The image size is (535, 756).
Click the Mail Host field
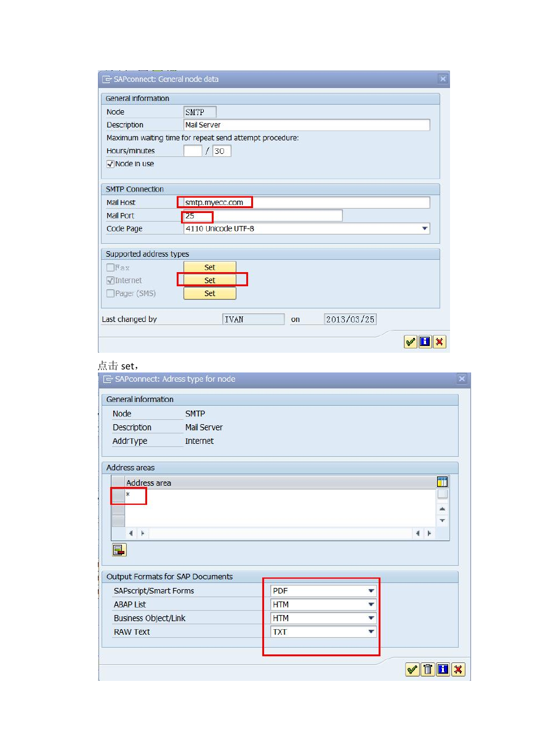pyautogui.click(x=307, y=203)
